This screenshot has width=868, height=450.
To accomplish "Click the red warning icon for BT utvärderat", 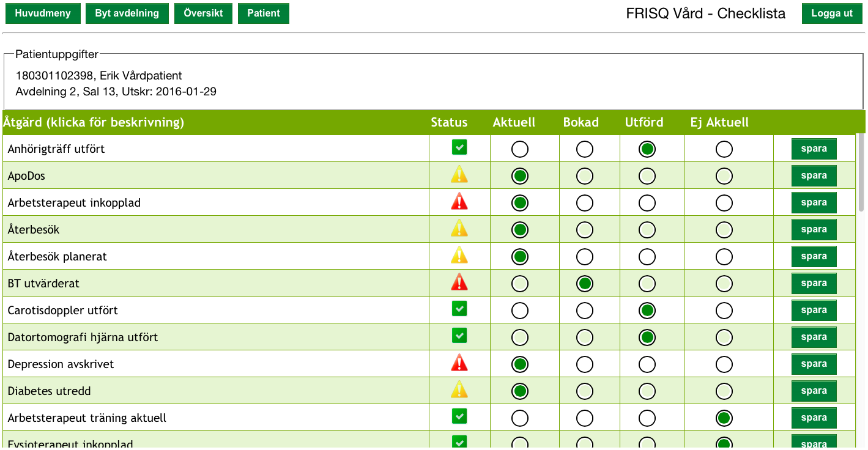I will pyautogui.click(x=459, y=282).
